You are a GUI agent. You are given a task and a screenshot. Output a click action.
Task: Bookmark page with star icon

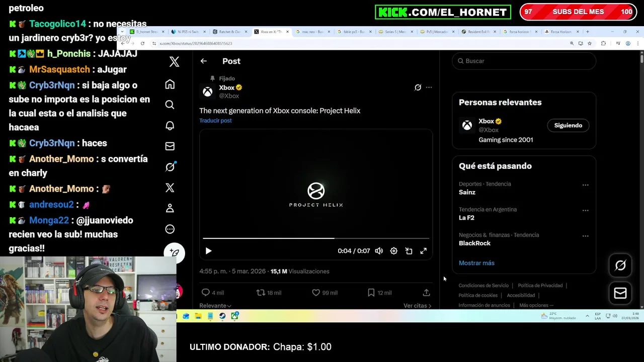pyautogui.click(x=590, y=44)
